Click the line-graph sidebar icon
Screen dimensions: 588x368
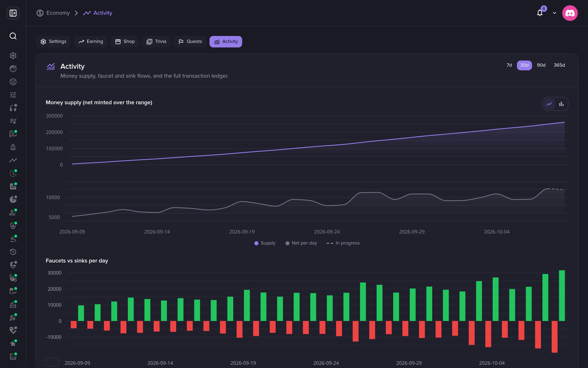pos(13,160)
